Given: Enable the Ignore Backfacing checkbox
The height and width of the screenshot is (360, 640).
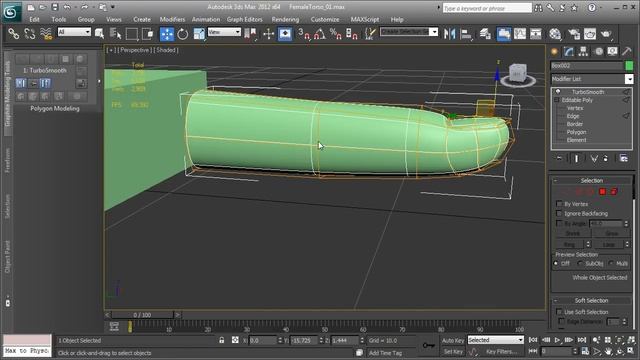Looking at the screenshot, I should tap(559, 213).
